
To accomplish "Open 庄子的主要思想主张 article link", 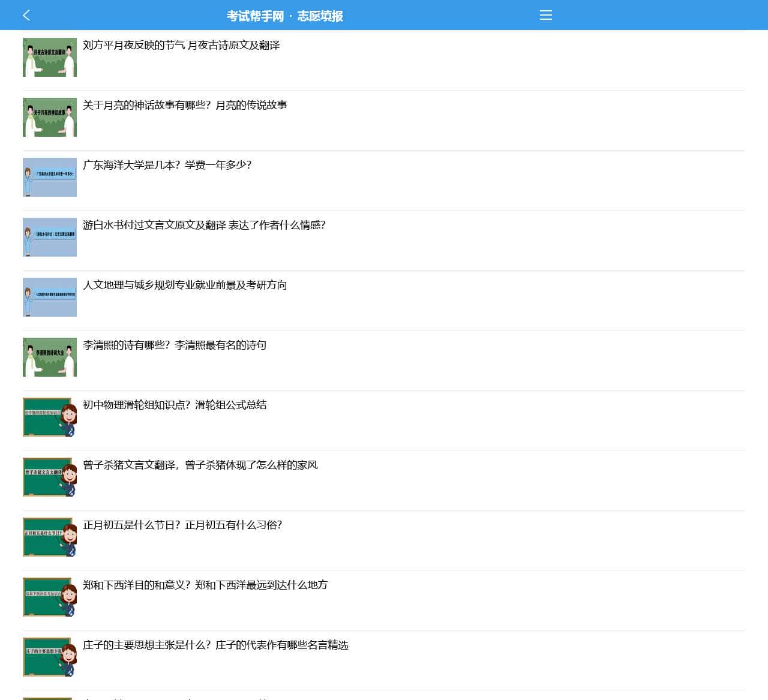I will coord(215,645).
